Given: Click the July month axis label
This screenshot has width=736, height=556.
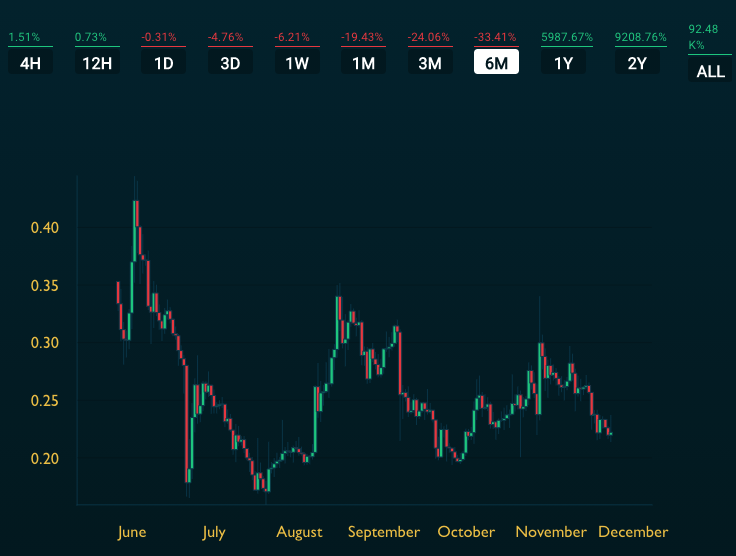Looking at the screenshot, I should (214, 532).
